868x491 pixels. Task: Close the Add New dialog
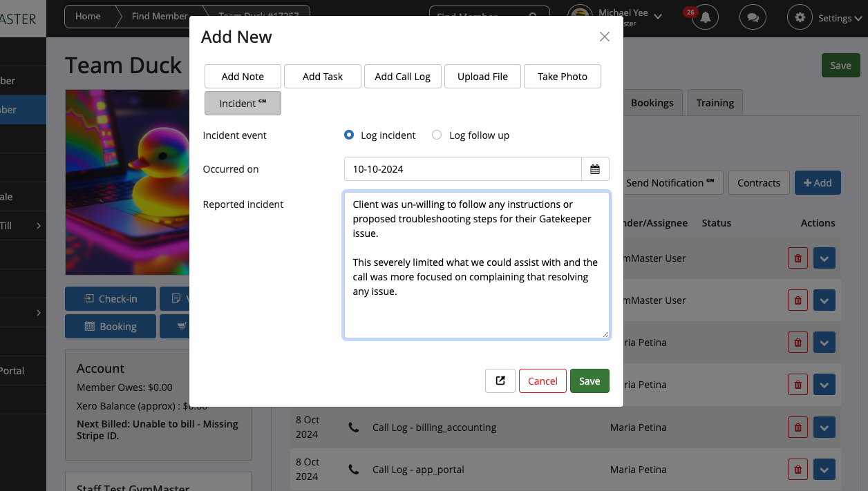click(x=605, y=37)
